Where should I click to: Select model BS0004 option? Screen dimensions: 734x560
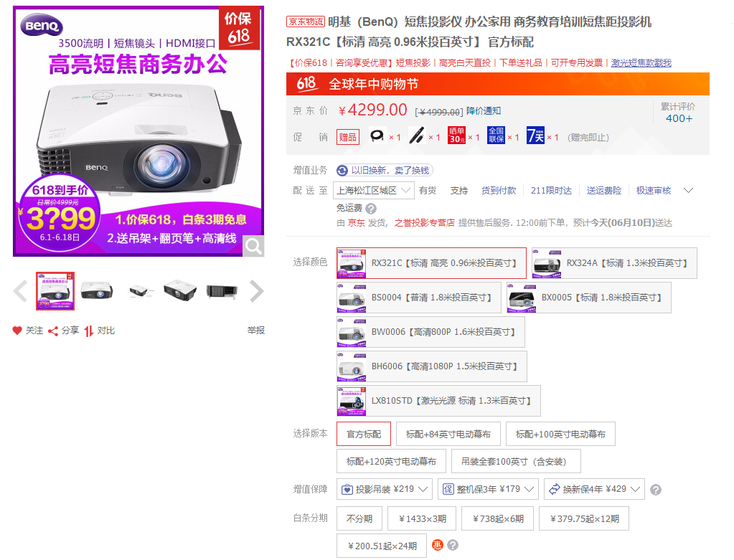click(x=419, y=298)
